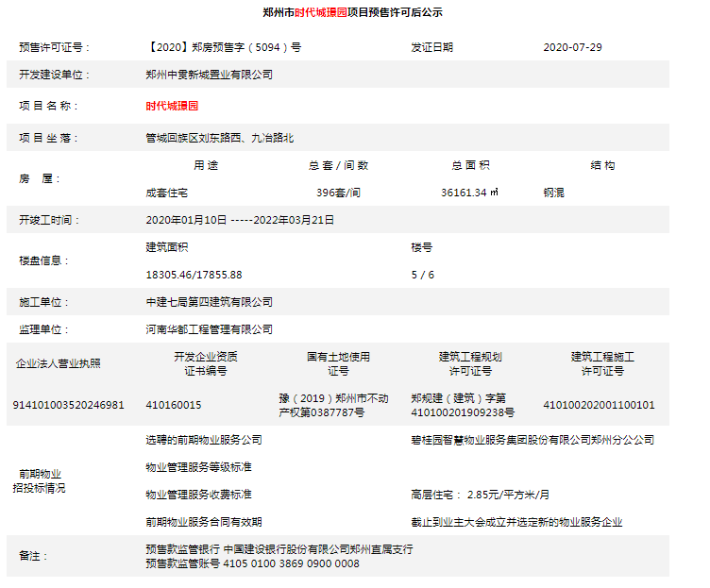
Task: Click the 开发建设单位 row label
Action: (55, 75)
